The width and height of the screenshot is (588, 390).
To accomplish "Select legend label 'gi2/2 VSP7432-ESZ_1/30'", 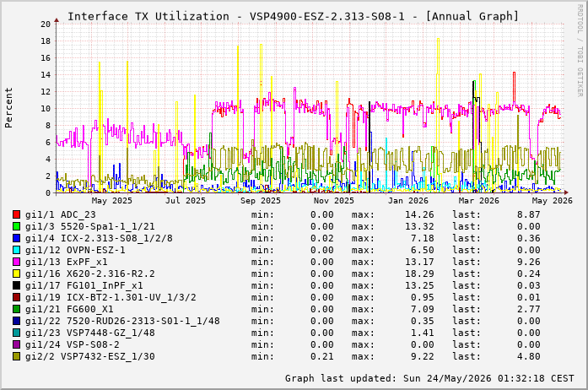I will click(x=89, y=356).
